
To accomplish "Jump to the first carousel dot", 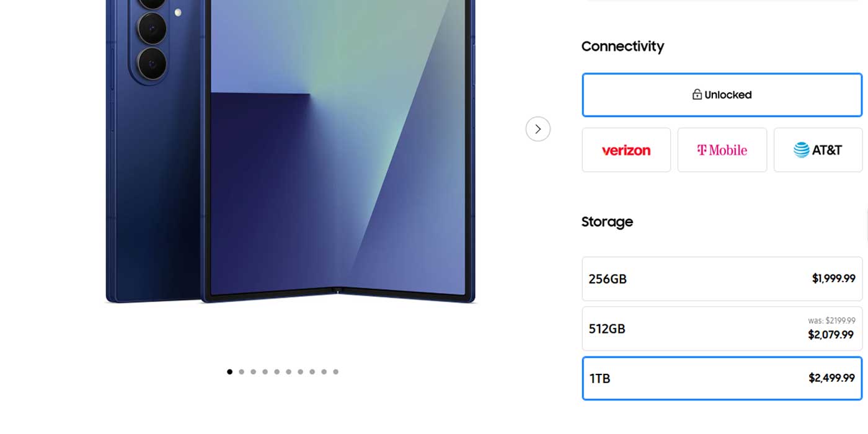I will (229, 372).
